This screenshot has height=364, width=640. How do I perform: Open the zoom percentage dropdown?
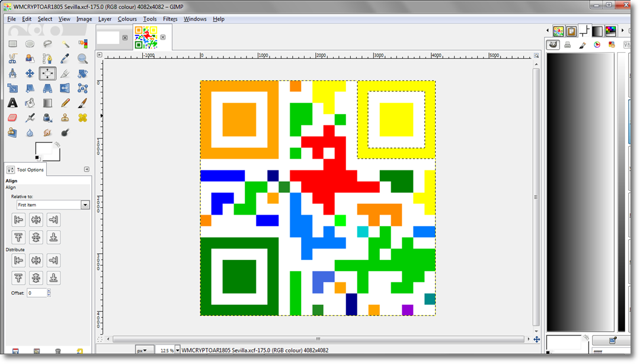[x=178, y=350]
